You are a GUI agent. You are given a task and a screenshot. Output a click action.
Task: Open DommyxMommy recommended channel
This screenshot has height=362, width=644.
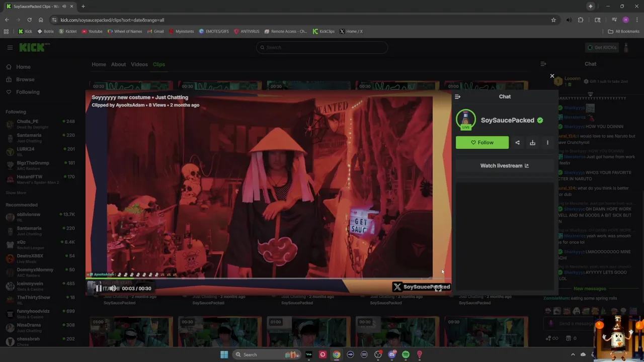(x=40, y=272)
